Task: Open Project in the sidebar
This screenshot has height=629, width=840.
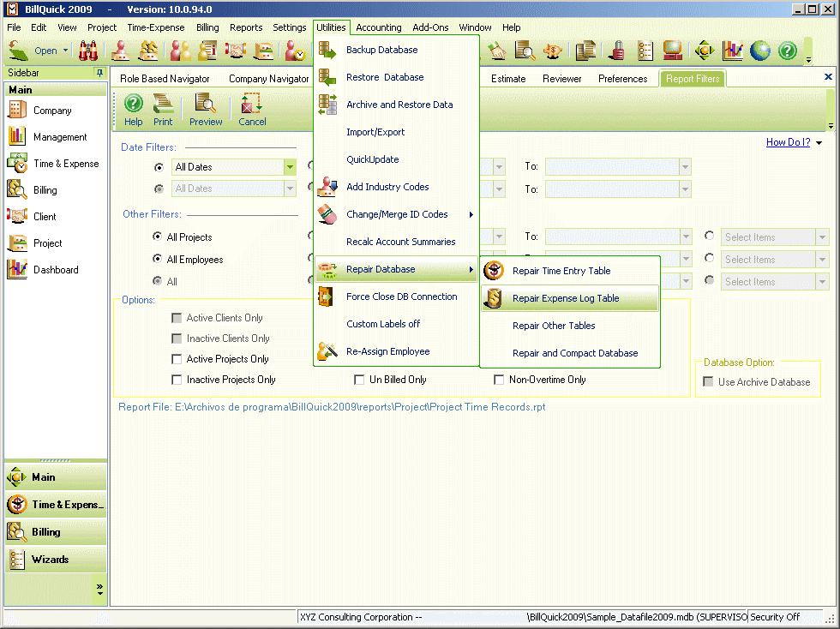Action: [x=47, y=243]
